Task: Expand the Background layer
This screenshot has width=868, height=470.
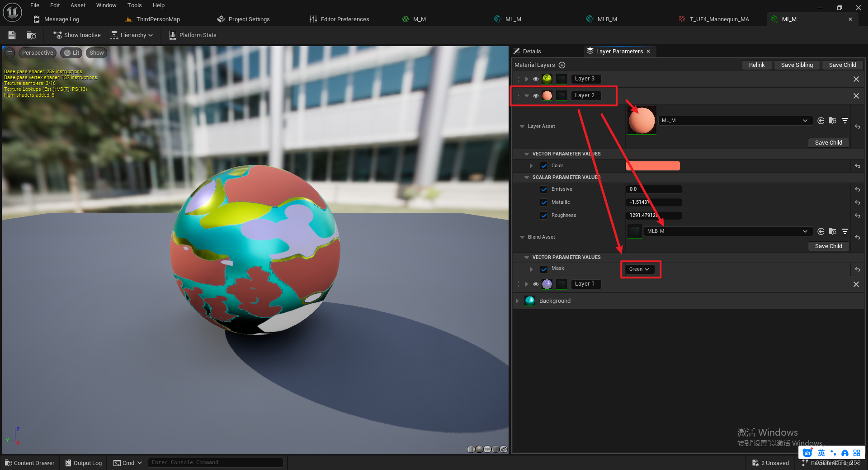Action: click(x=517, y=301)
